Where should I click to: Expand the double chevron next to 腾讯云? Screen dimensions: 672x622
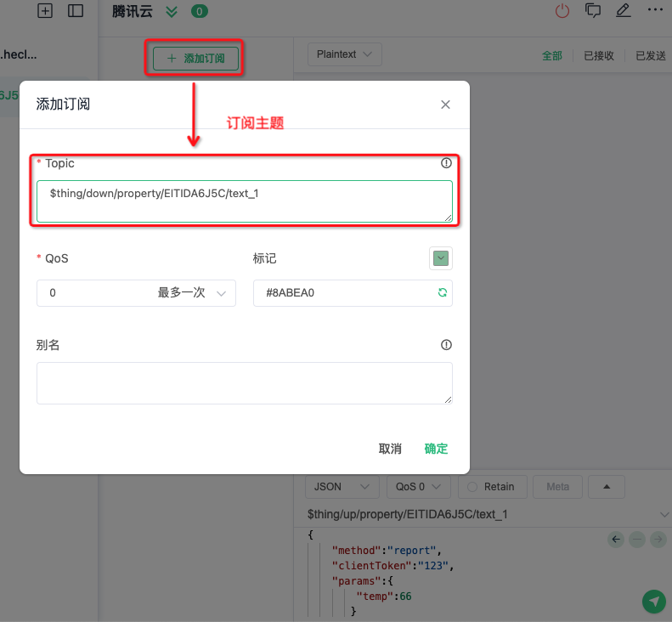[172, 12]
